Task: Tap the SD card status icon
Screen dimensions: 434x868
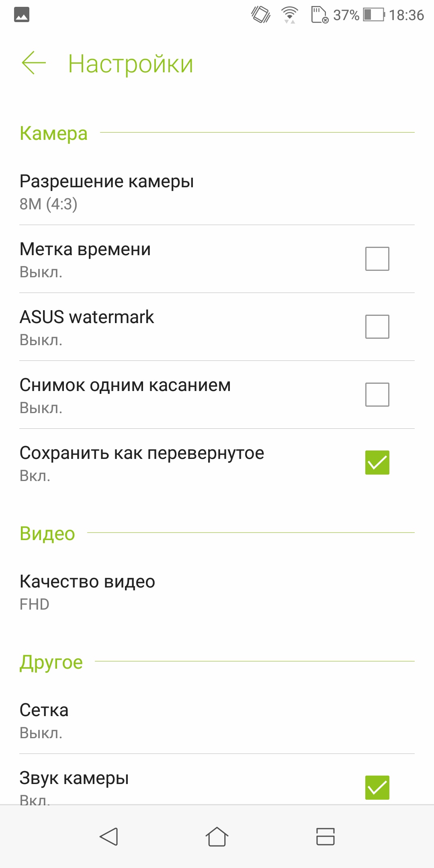Action: (x=320, y=15)
